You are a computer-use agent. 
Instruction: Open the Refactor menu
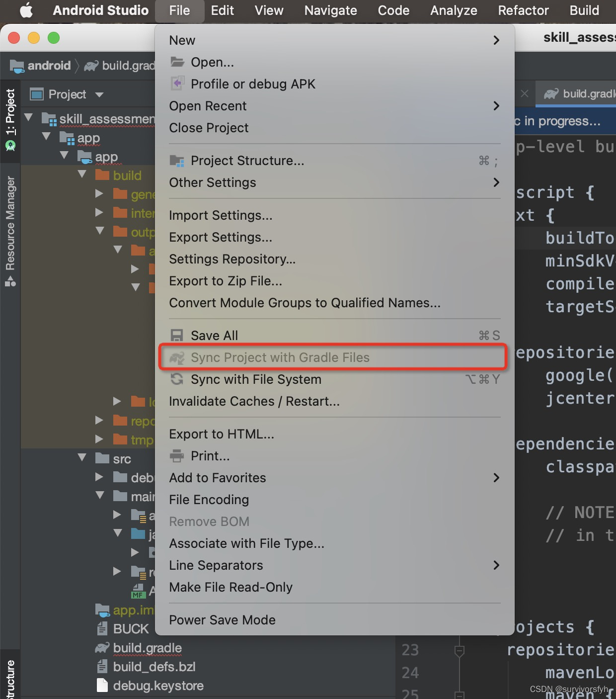[523, 10]
